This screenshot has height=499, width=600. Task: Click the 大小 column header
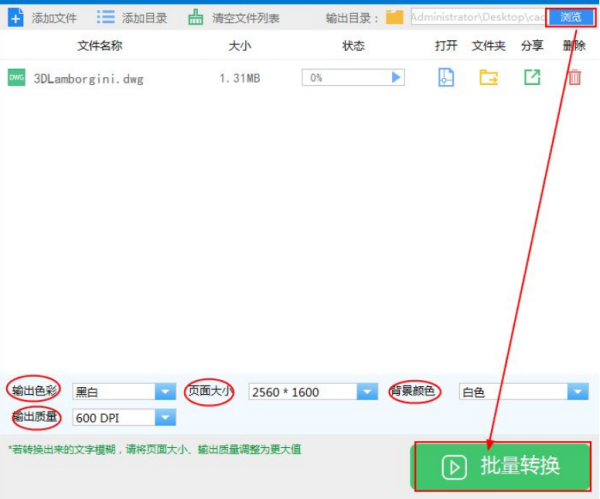pyautogui.click(x=240, y=46)
